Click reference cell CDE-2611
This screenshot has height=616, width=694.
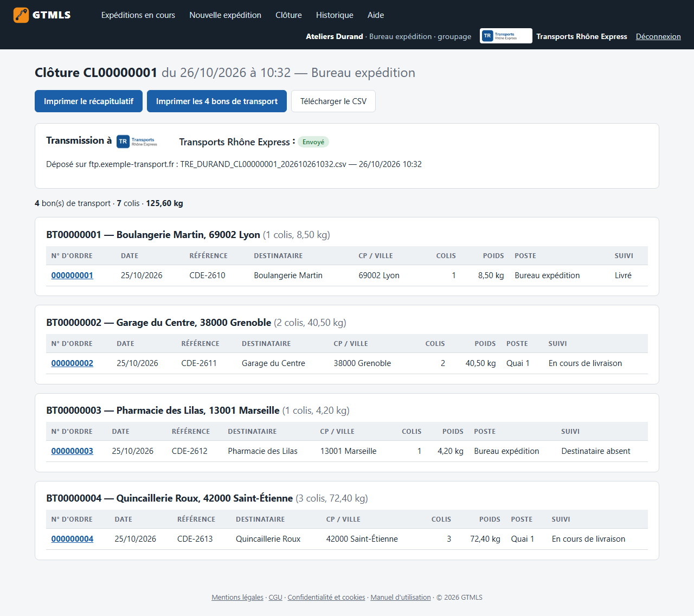(199, 363)
